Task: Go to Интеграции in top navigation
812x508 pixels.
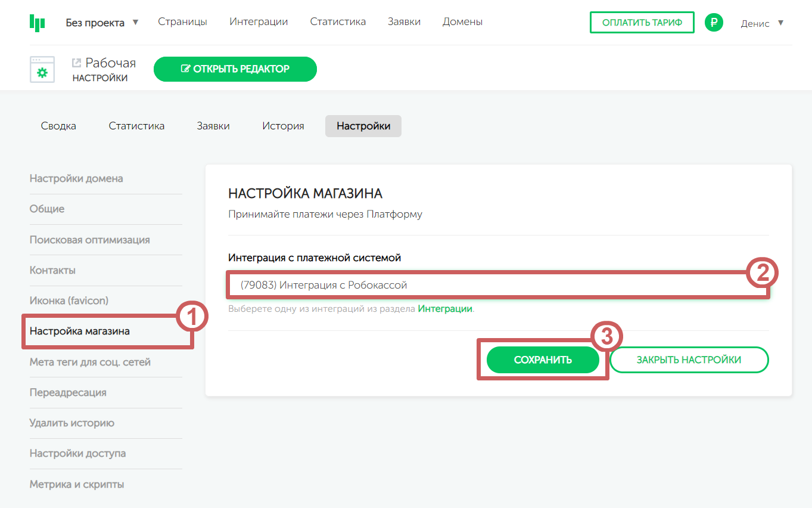Action: coord(259,22)
